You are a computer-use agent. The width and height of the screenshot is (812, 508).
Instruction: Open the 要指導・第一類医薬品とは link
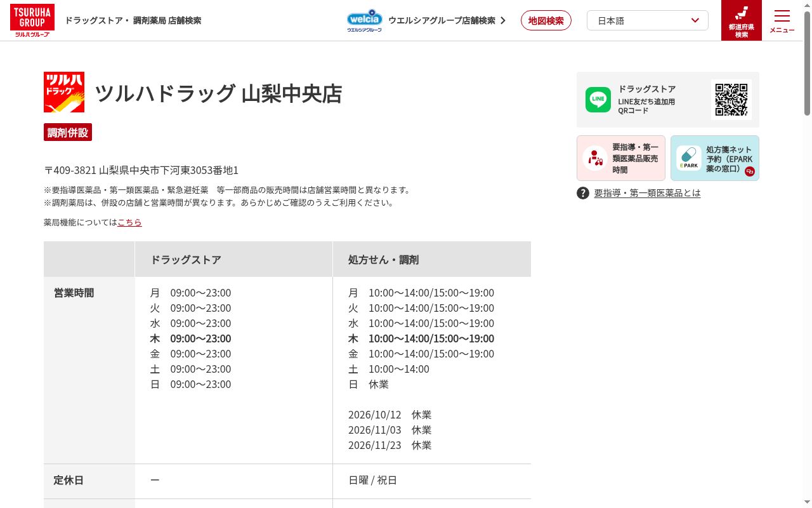coord(647,193)
